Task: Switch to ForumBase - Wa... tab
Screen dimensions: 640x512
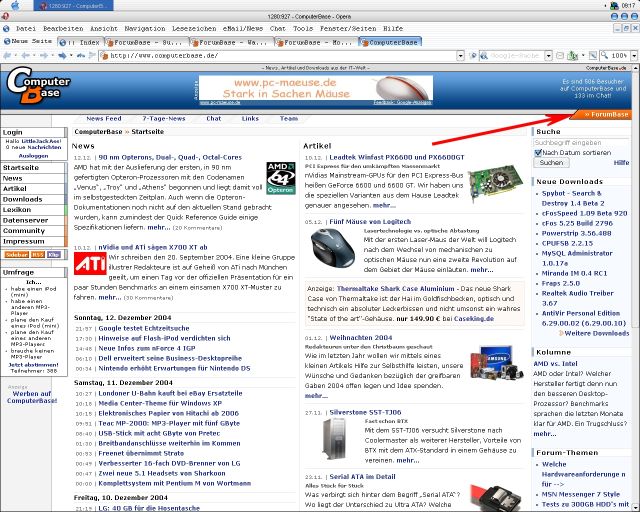Action: tap(232, 42)
